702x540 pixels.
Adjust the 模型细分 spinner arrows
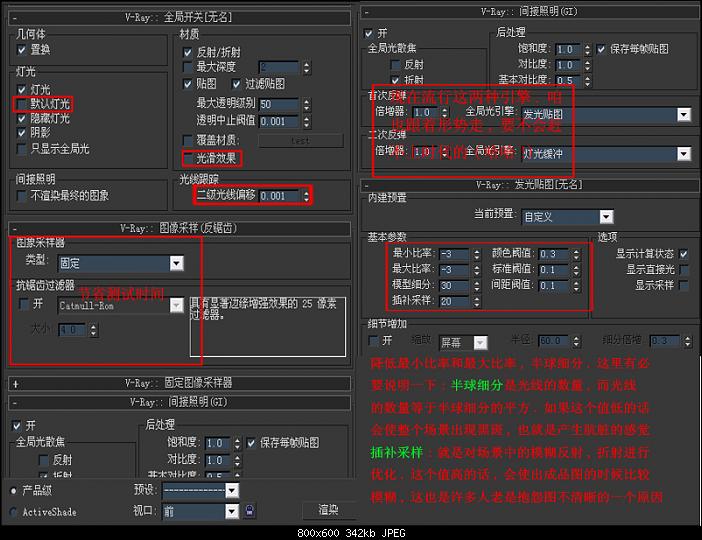click(477, 286)
